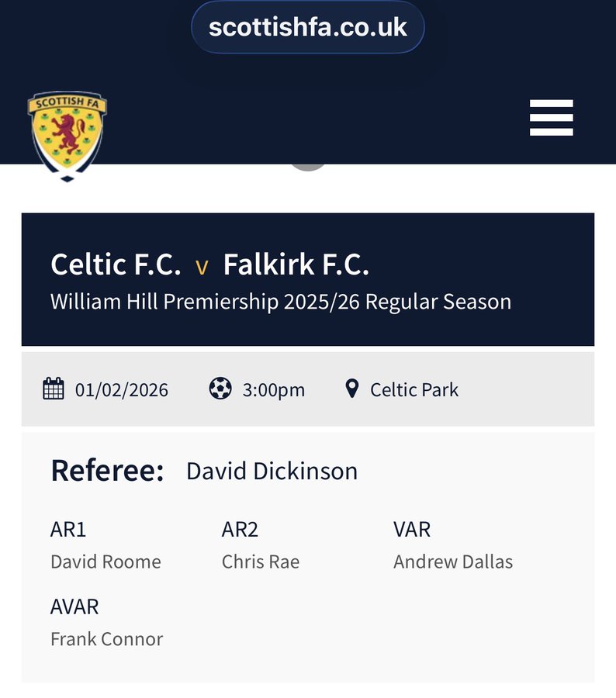Click AR2 official Chris Rae
616x698 pixels.
261,562
